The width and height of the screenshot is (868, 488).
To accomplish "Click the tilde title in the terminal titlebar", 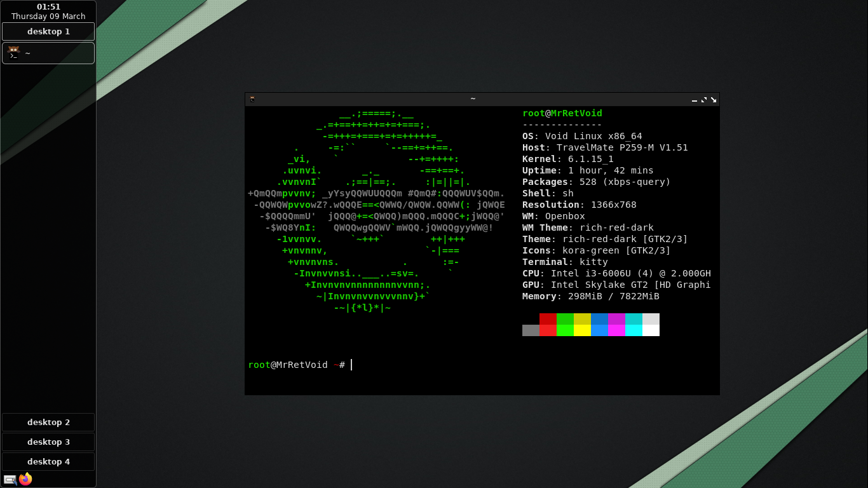I will tap(472, 99).
